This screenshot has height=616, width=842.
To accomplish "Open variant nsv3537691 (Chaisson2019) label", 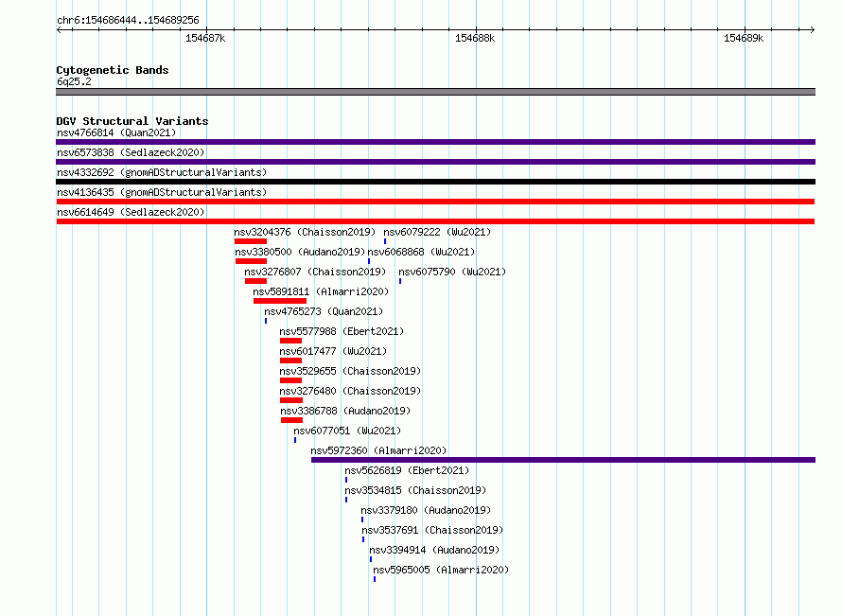I will point(432,530).
